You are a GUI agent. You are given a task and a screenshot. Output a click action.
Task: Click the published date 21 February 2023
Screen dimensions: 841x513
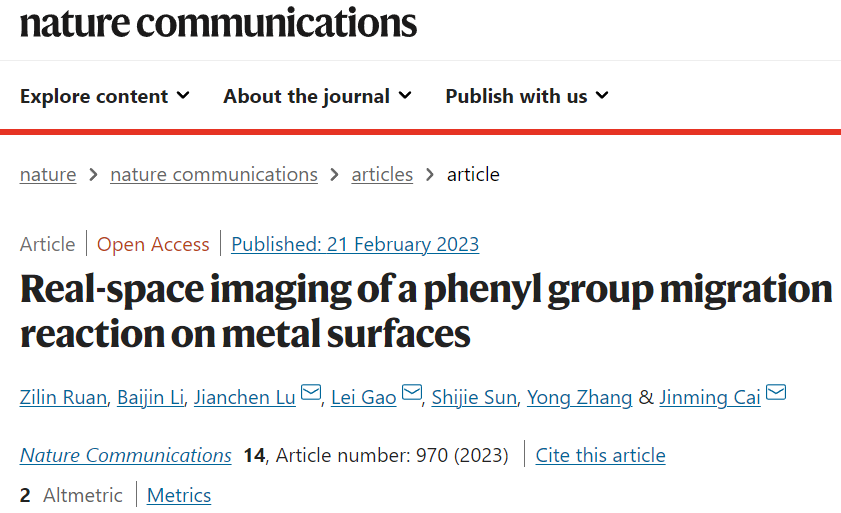355,244
